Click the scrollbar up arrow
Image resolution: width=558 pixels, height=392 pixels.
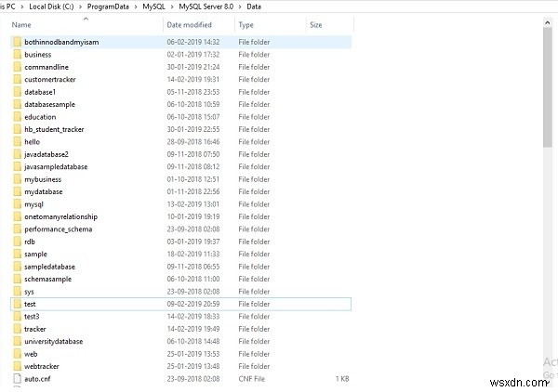point(548,22)
